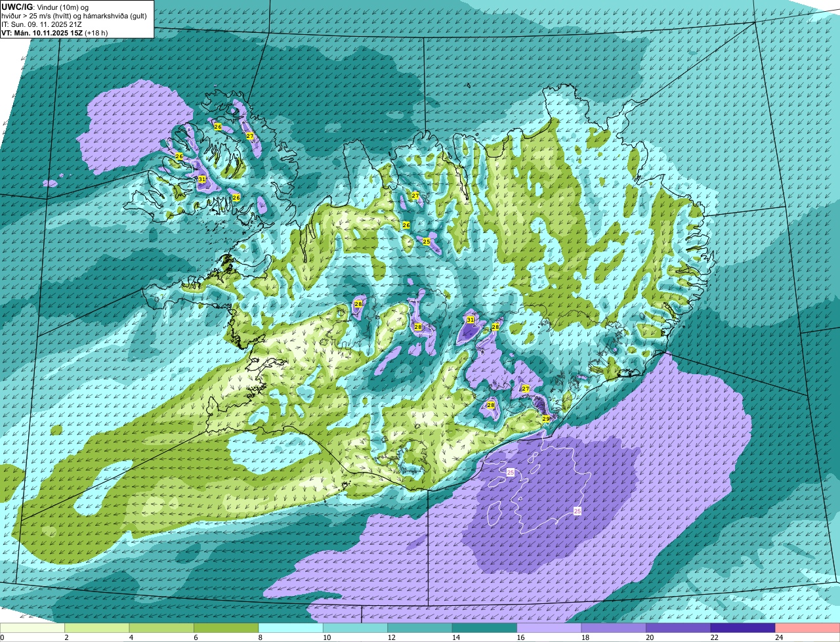Click the pink above-24 legend swatch
The image size is (840, 642).
pos(808,628)
